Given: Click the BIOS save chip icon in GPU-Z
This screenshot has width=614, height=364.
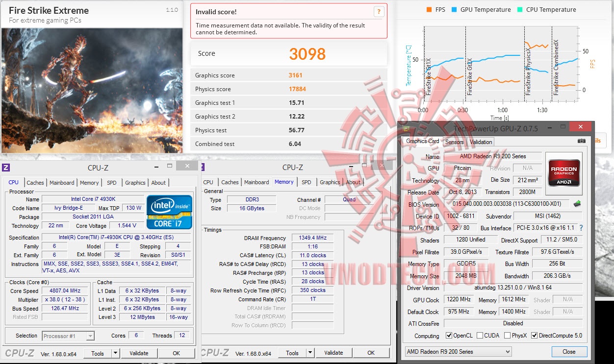Looking at the screenshot, I should pyautogui.click(x=577, y=203).
